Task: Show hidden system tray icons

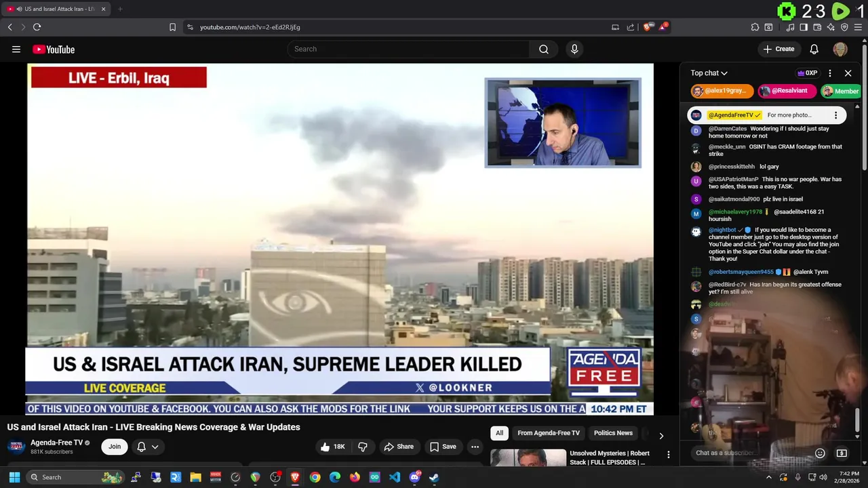Action: coord(769,477)
